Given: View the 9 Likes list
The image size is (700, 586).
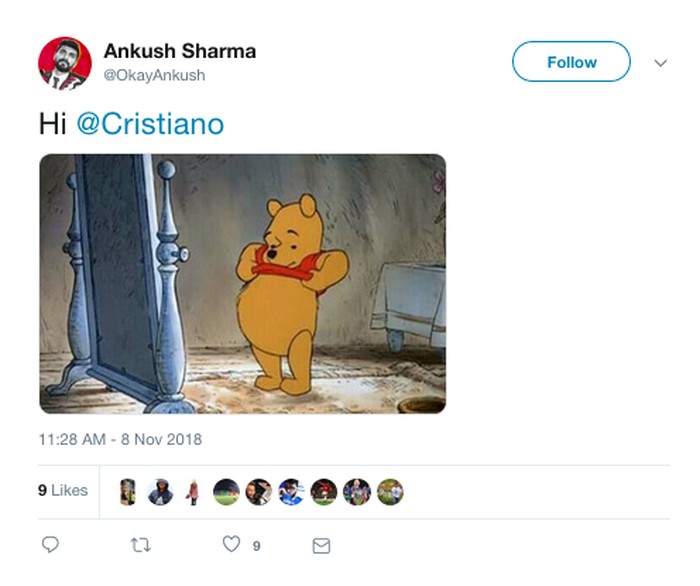Looking at the screenshot, I should coord(63,491).
